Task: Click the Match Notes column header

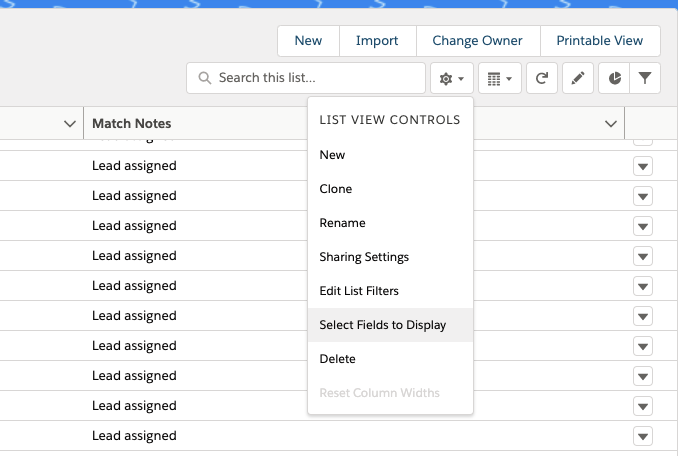Action: pyautogui.click(x=131, y=124)
